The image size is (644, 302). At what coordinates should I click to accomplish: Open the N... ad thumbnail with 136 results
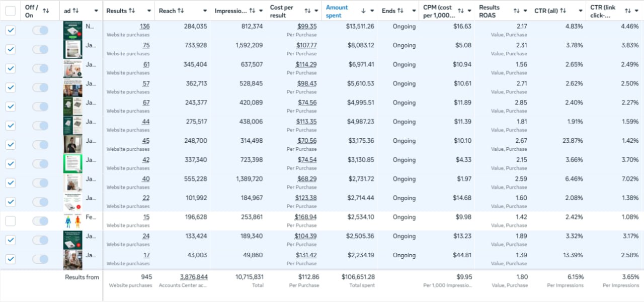point(72,31)
